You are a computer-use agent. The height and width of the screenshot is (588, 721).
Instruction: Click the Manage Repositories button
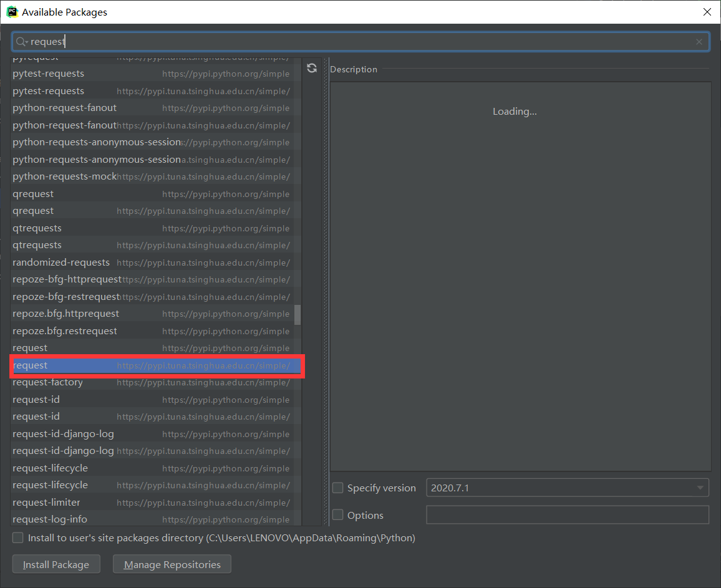(x=172, y=564)
